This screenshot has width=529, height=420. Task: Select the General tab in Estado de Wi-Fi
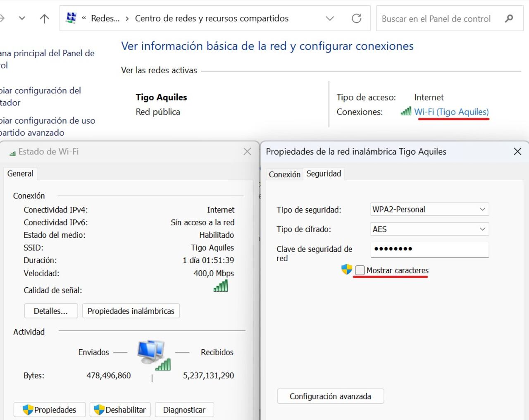click(x=20, y=173)
